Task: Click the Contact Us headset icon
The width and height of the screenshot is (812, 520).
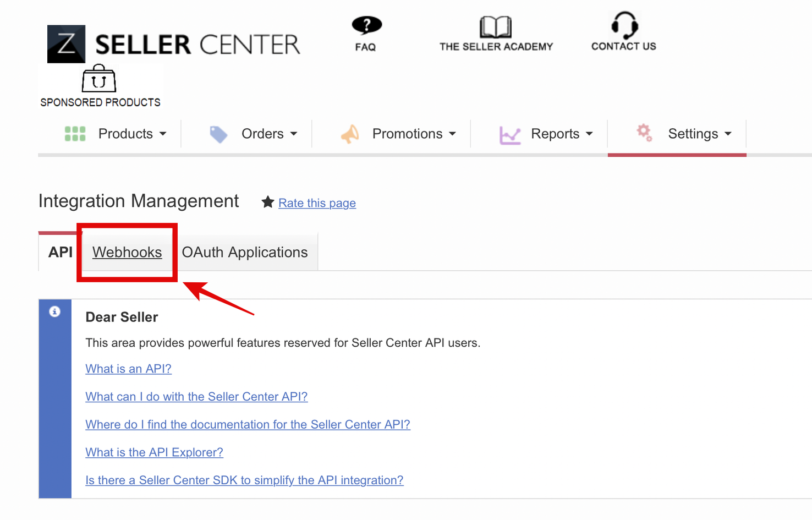Action: point(624,25)
